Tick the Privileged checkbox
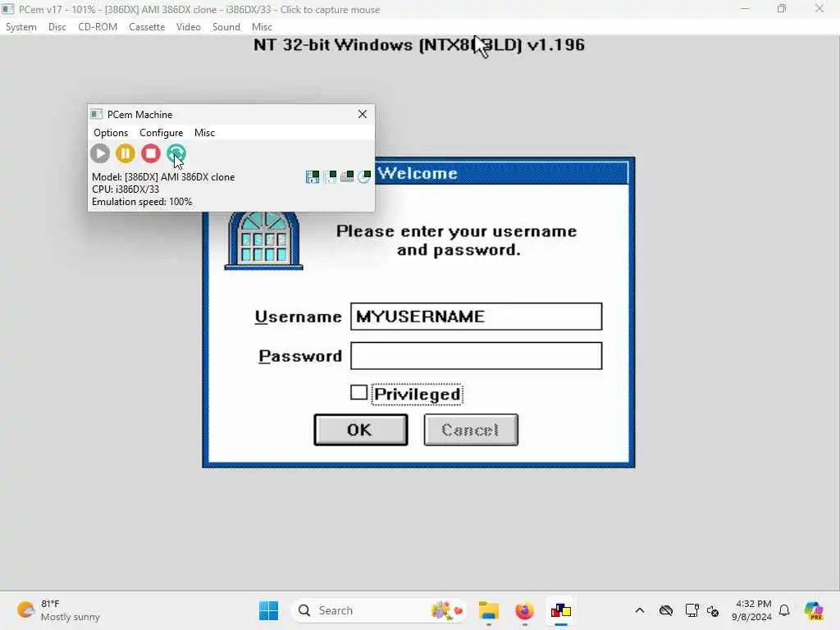The image size is (840, 630). (358, 393)
